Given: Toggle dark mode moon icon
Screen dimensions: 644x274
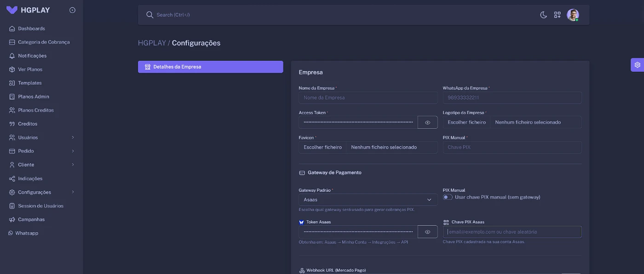Looking at the screenshot, I should tap(543, 15).
